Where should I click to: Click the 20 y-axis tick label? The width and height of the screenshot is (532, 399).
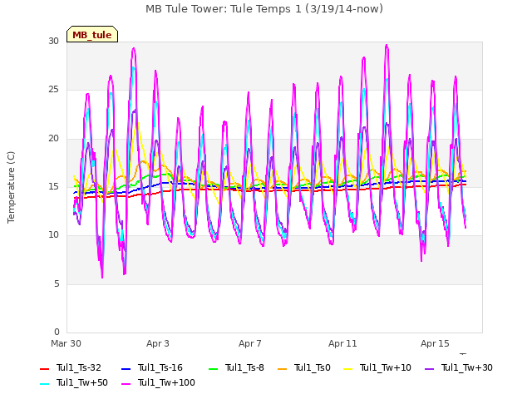(53, 139)
